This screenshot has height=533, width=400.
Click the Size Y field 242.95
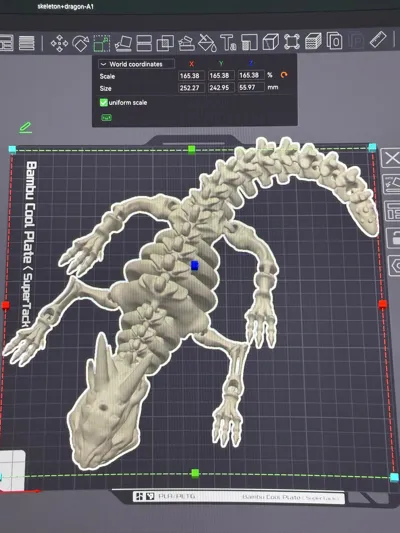tap(221, 88)
